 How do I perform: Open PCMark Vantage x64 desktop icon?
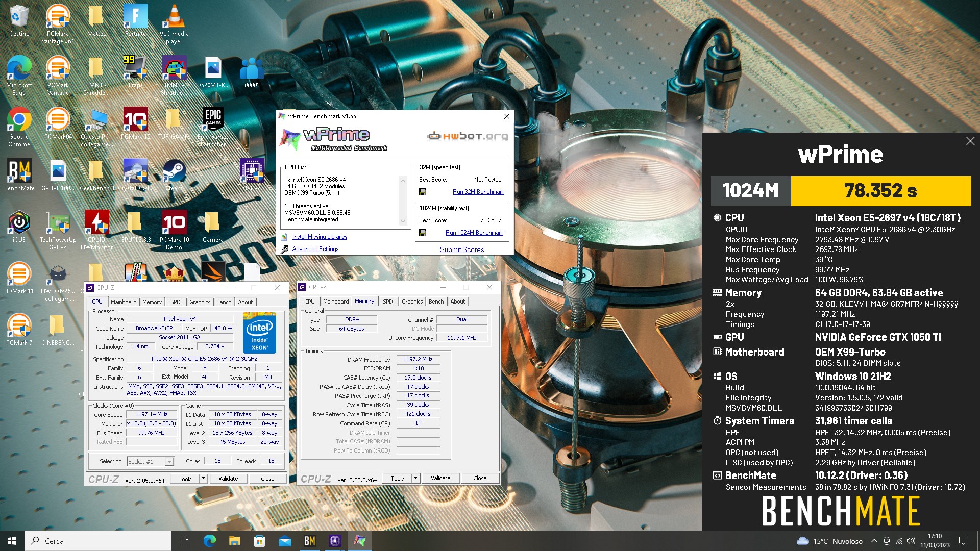point(58,24)
